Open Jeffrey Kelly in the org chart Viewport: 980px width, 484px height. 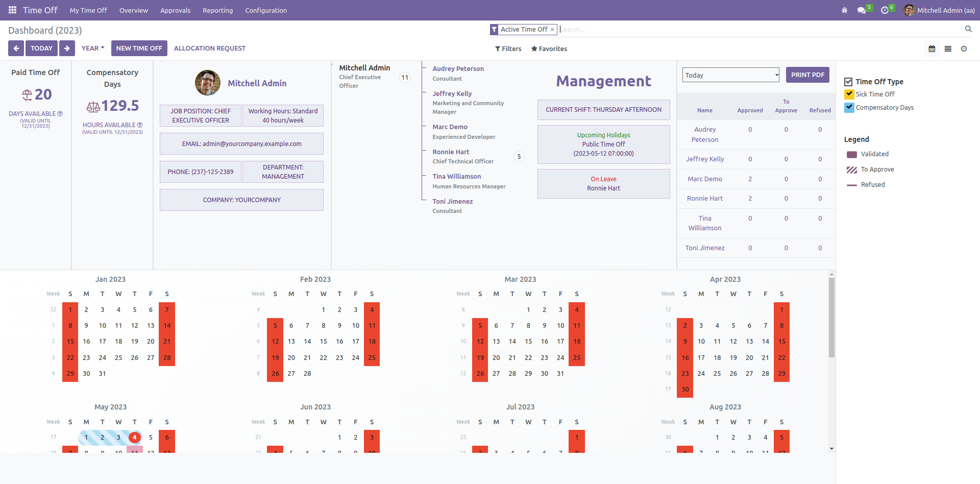tap(452, 94)
